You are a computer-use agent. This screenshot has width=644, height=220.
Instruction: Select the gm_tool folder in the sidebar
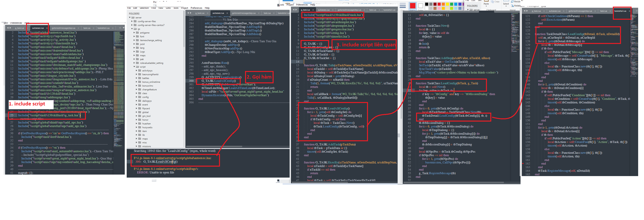[147, 116]
